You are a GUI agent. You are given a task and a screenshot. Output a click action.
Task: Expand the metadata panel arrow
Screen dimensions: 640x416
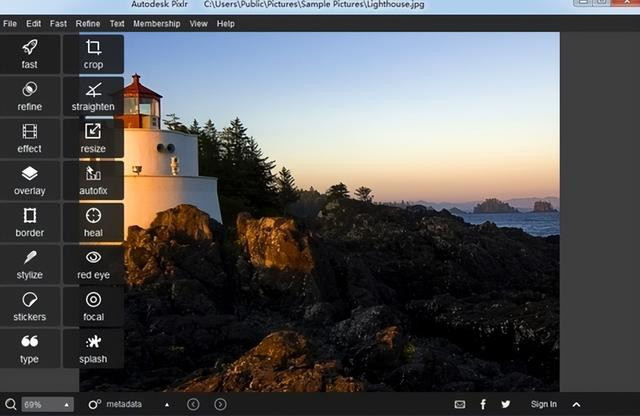click(166, 404)
